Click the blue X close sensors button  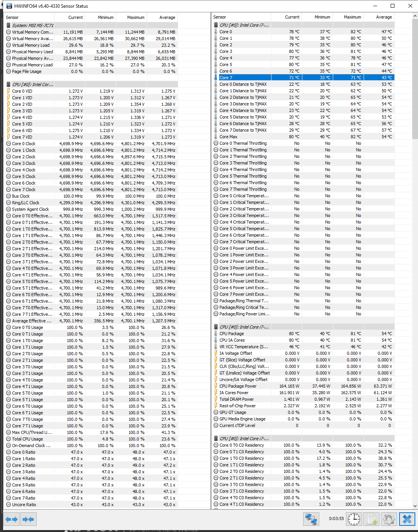407,519
